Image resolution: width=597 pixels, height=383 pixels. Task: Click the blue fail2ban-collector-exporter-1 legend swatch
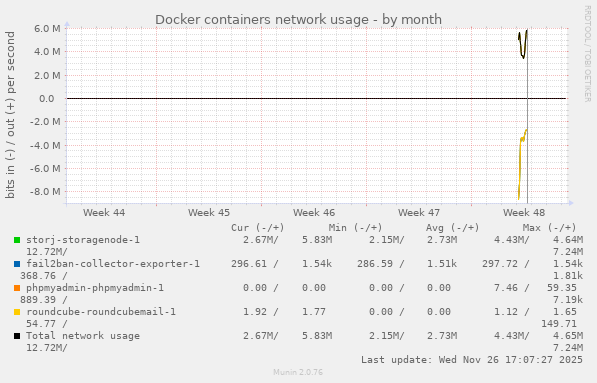17,264
